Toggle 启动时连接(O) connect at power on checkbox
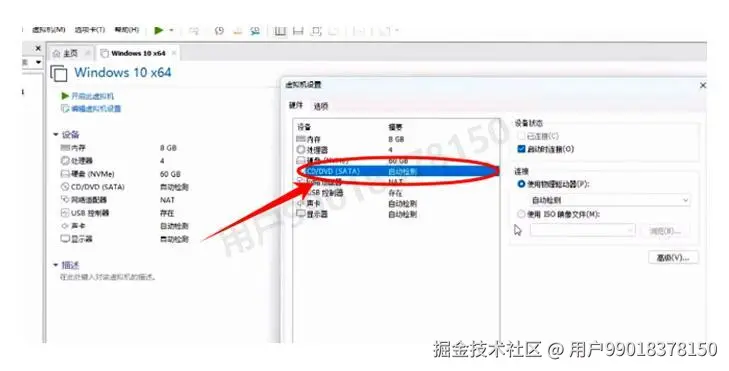Image resolution: width=729 pixels, height=371 pixels. (521, 149)
